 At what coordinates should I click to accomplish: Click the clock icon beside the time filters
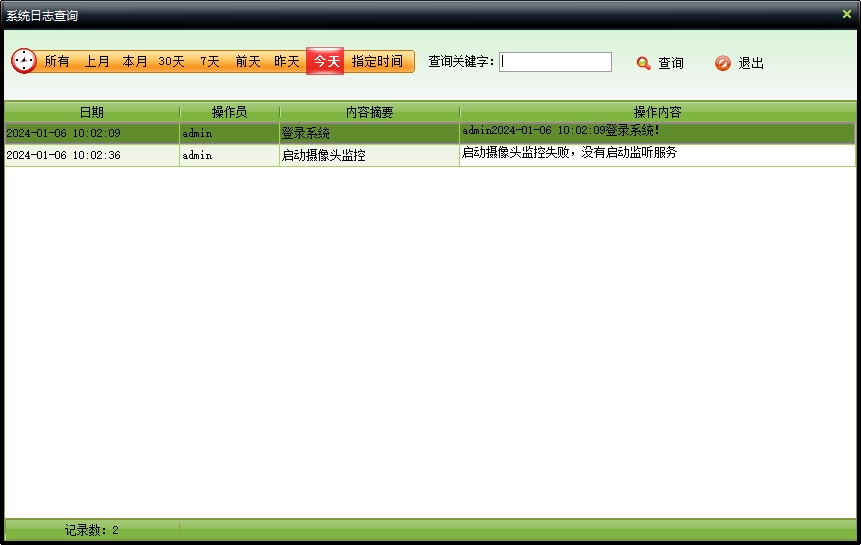[x=23, y=61]
